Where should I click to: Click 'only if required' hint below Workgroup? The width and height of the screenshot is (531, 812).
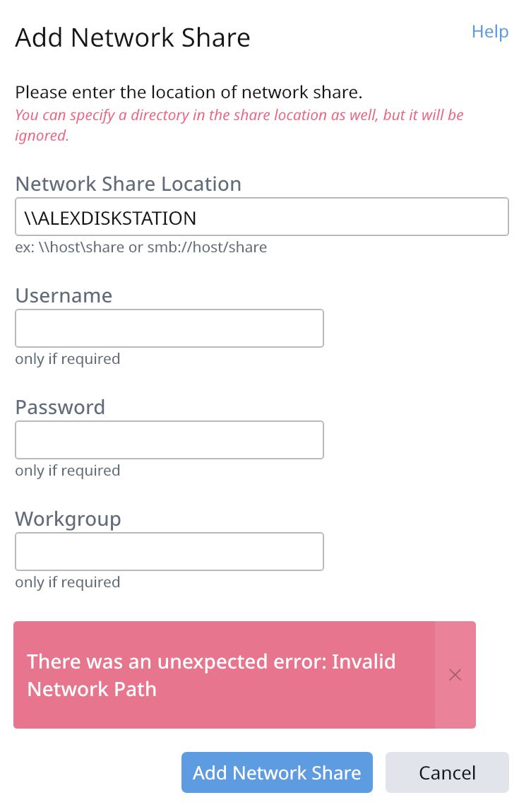point(68,582)
